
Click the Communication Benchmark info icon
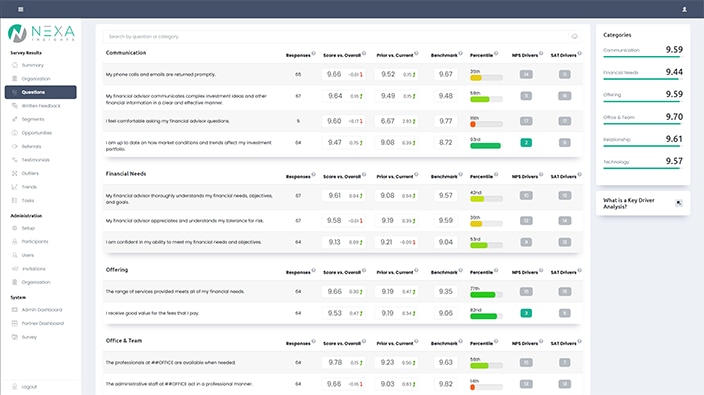[461, 53]
